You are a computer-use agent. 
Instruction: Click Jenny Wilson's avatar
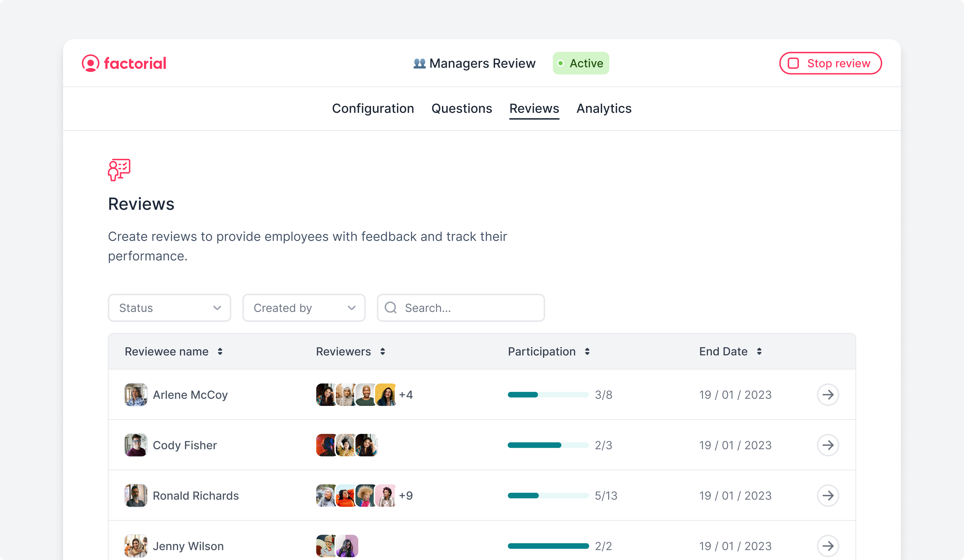(136, 546)
